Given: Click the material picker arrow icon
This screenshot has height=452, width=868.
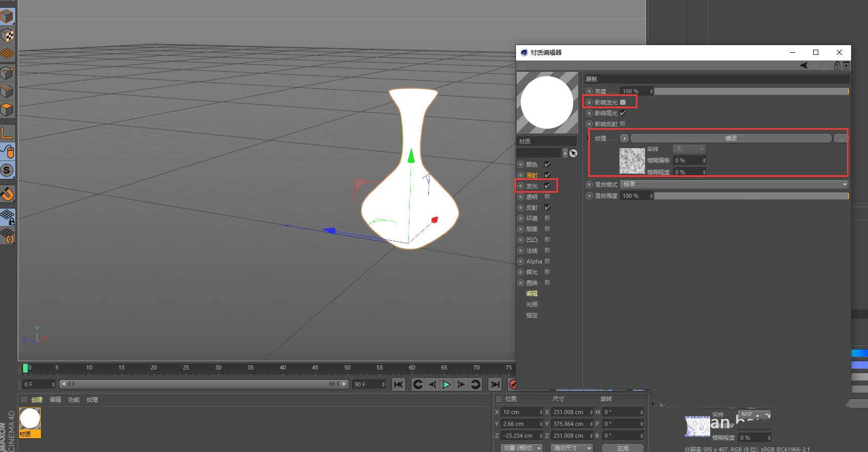Looking at the screenshot, I should tap(573, 153).
